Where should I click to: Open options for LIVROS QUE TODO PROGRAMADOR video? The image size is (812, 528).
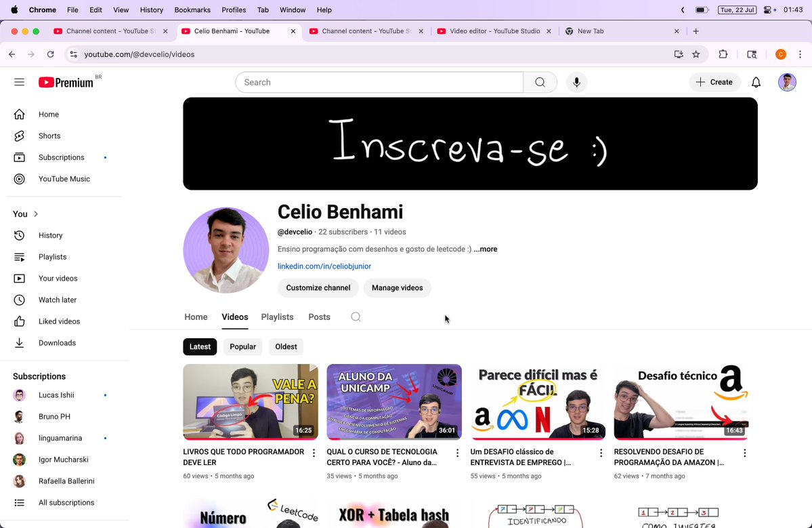pyautogui.click(x=314, y=453)
